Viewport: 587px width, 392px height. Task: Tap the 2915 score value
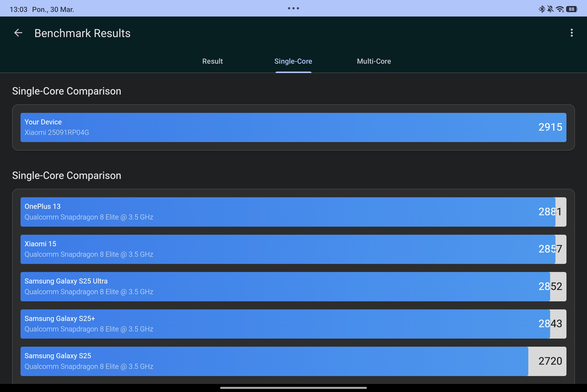coord(550,127)
